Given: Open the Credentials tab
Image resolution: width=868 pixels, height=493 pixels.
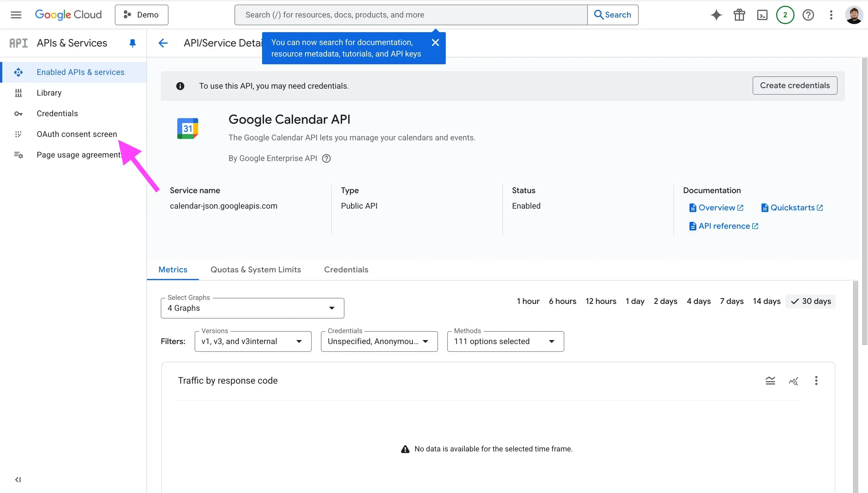Looking at the screenshot, I should [x=346, y=269].
